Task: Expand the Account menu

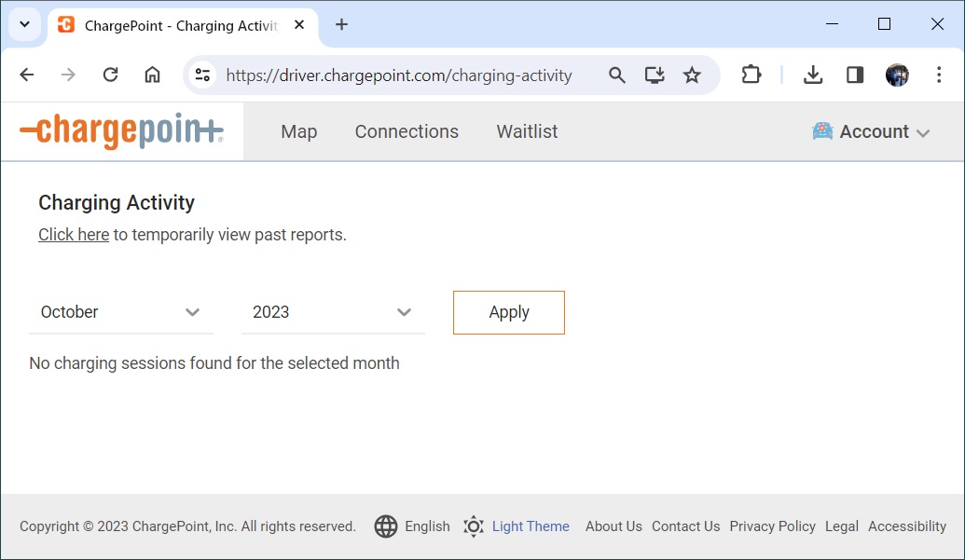Action: pos(872,132)
